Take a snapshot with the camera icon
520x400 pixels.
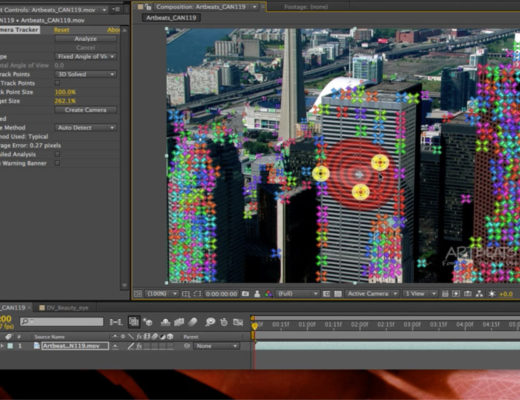tap(245, 294)
